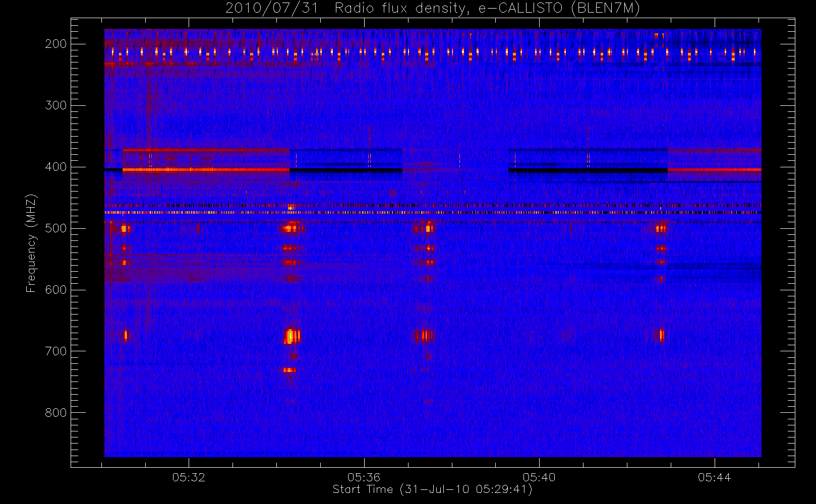The image size is (816, 504).
Task: Click the 05:40 time tick label
Action: (539, 477)
